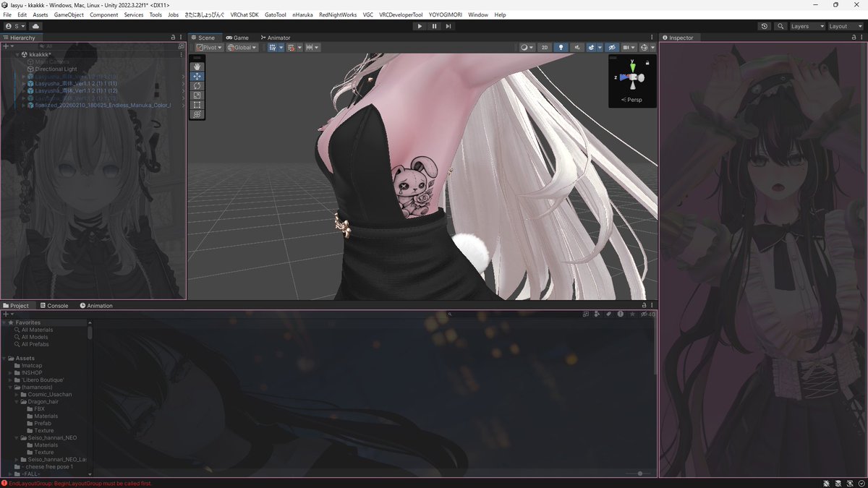The height and width of the screenshot is (488, 868).
Task: Open the Global rotation dropdown
Action: click(x=242, y=47)
